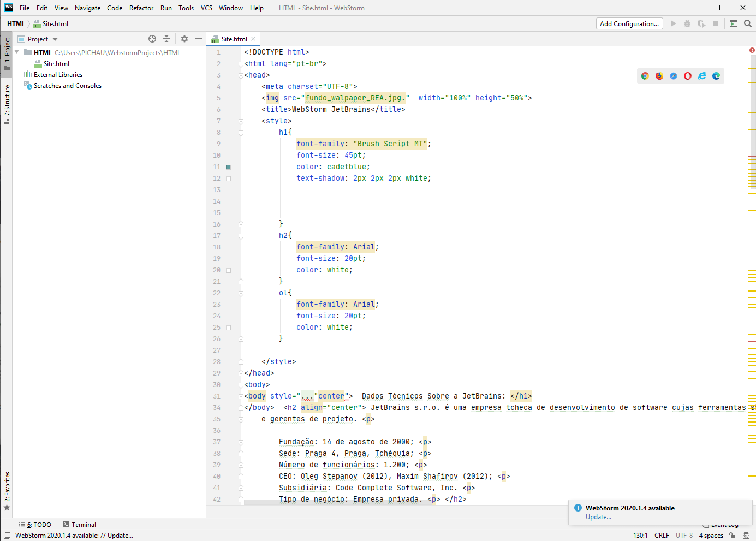The width and height of the screenshot is (756, 541).
Task: Expand folded body region on line 31
Action: coord(241,396)
